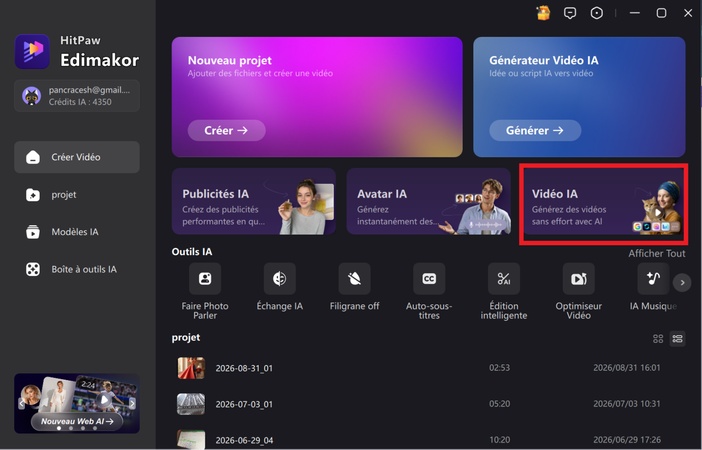
Task: Click the Afficher Tout link
Action: 657,253
